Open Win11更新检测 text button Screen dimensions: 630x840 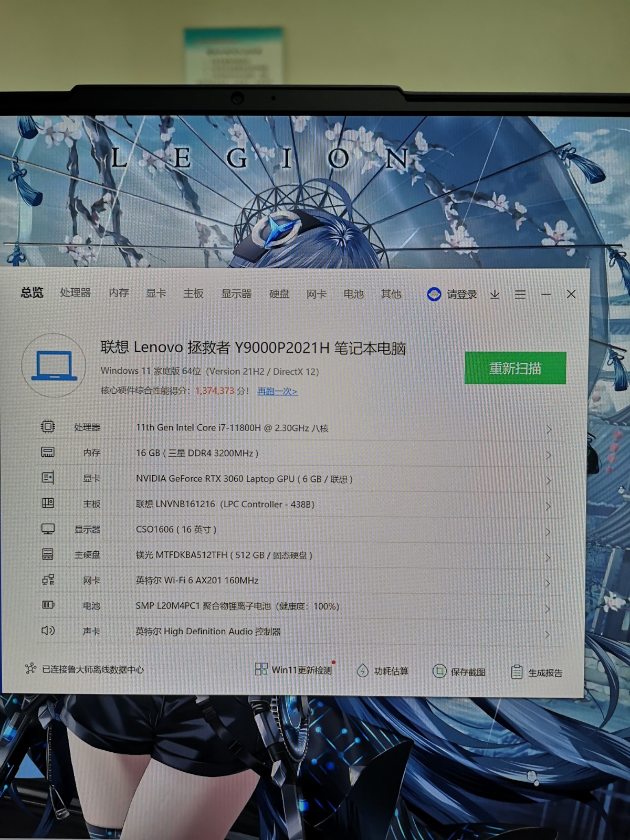(x=301, y=670)
